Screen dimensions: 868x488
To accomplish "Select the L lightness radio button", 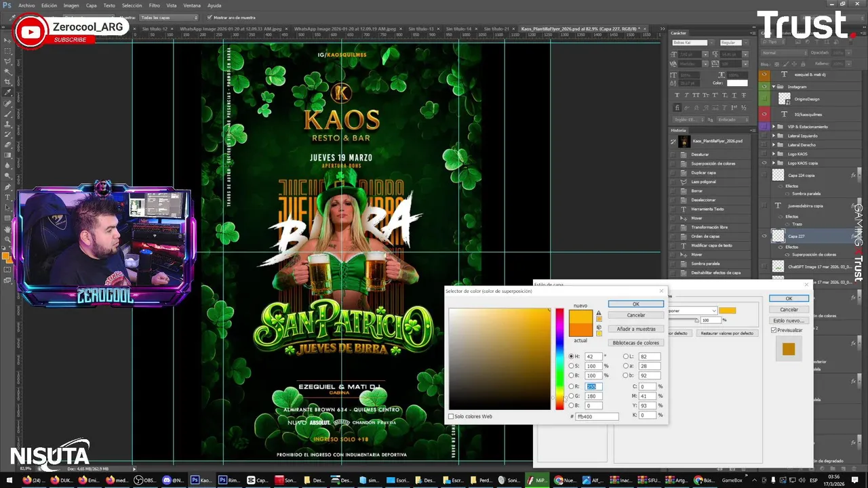I will point(626,357).
